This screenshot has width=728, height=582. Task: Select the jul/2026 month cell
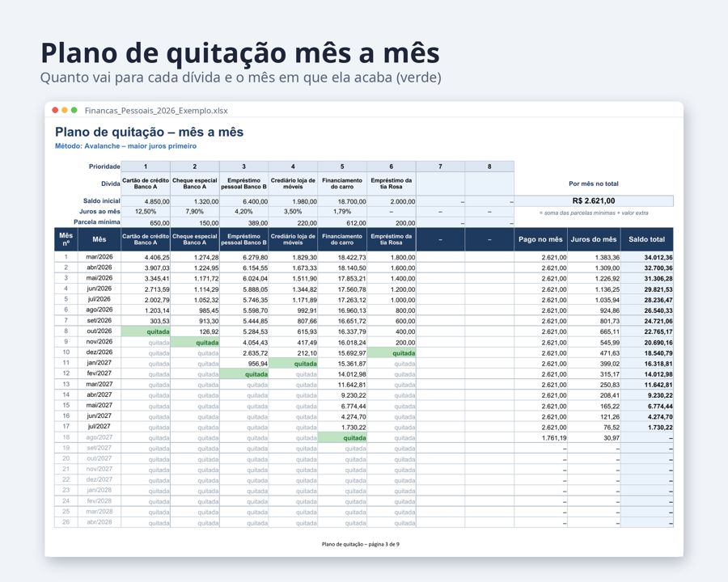(99, 299)
